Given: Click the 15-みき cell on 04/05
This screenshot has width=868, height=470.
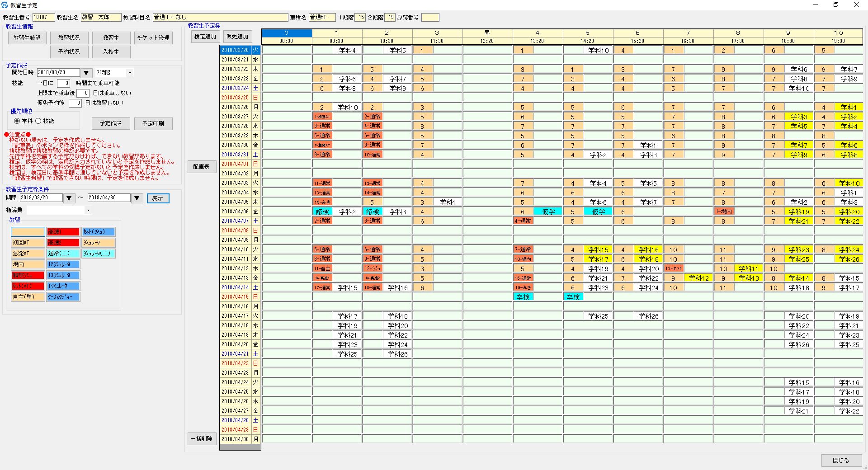Looking at the screenshot, I should coord(322,202).
